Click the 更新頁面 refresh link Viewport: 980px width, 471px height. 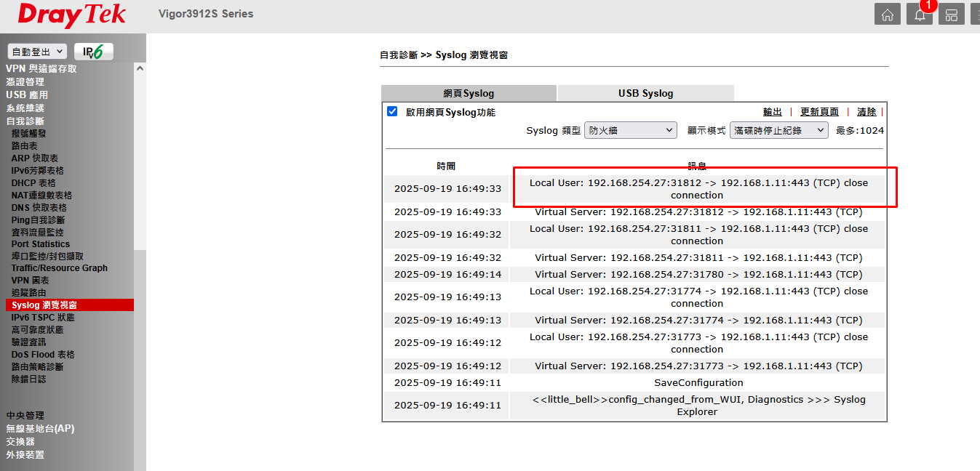pos(819,112)
